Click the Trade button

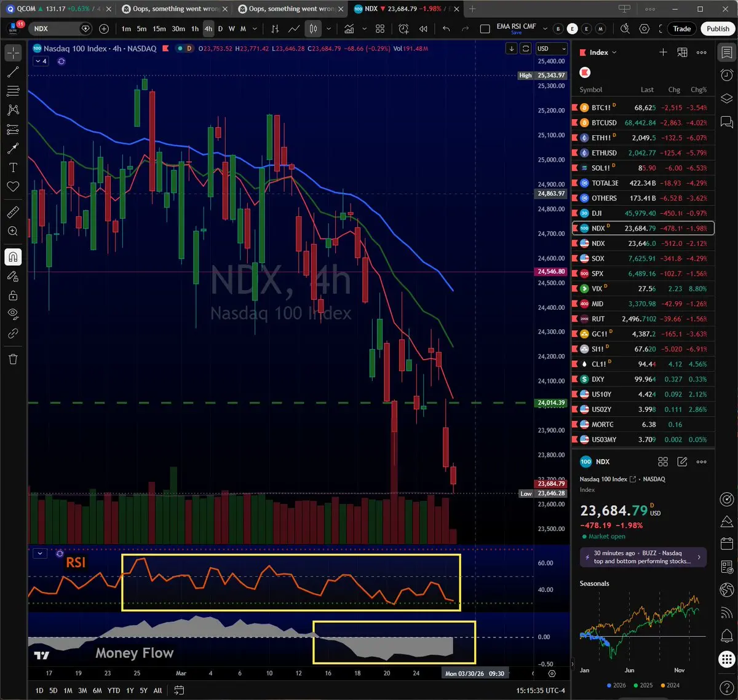click(681, 29)
